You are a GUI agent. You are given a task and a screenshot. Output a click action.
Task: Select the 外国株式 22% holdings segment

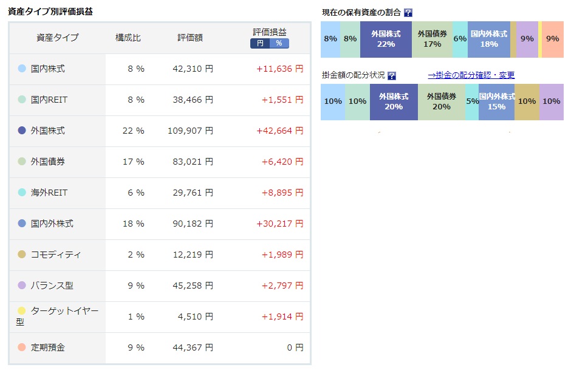(386, 39)
